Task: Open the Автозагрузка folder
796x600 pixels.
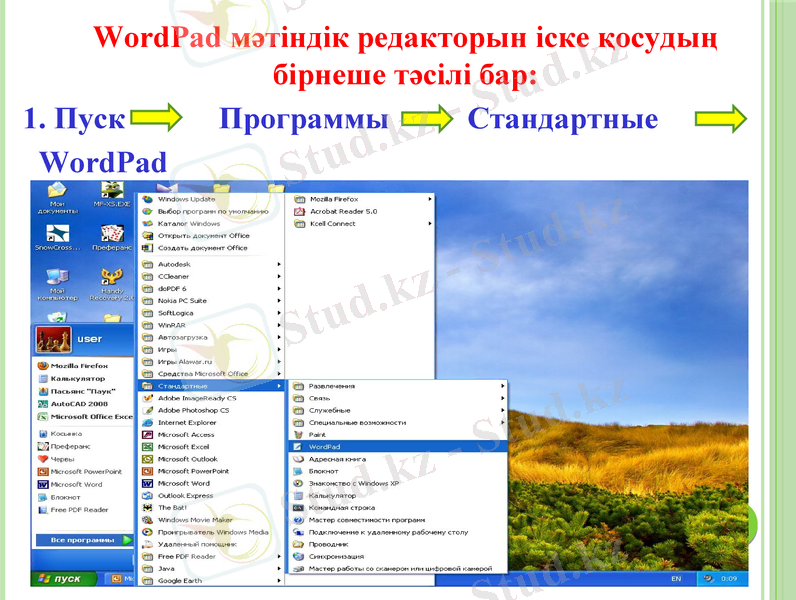Action: tap(211, 337)
